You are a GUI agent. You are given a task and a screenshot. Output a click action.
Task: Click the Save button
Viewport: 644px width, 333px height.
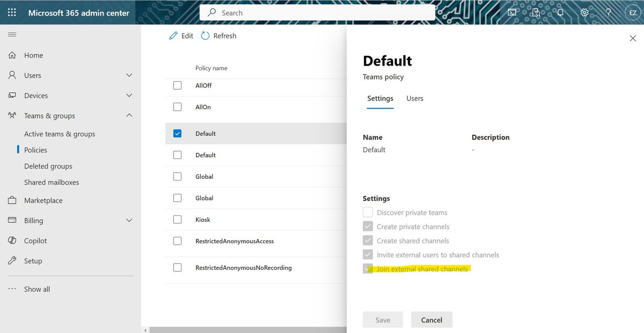click(x=383, y=320)
